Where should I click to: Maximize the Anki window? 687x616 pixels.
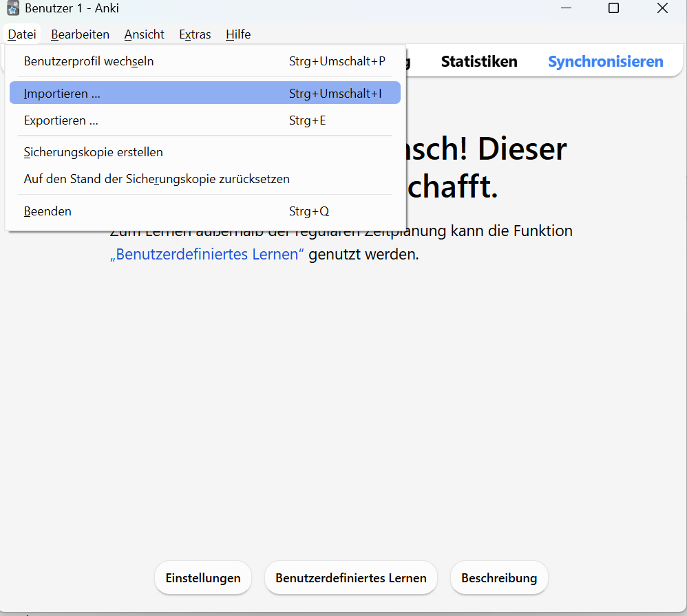coord(614,8)
